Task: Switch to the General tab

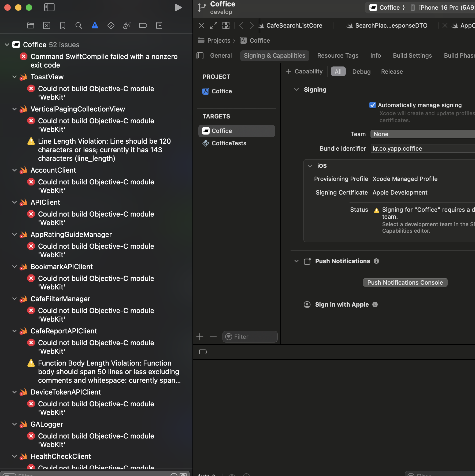Action: [x=221, y=55]
